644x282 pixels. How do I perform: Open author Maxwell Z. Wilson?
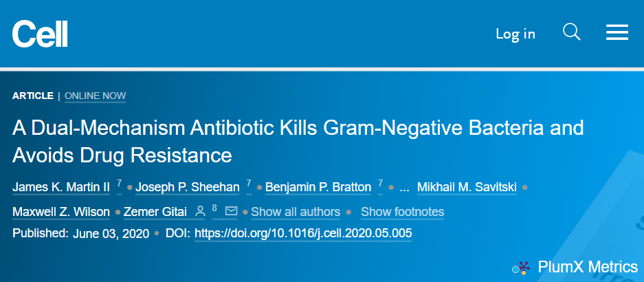tap(62, 212)
